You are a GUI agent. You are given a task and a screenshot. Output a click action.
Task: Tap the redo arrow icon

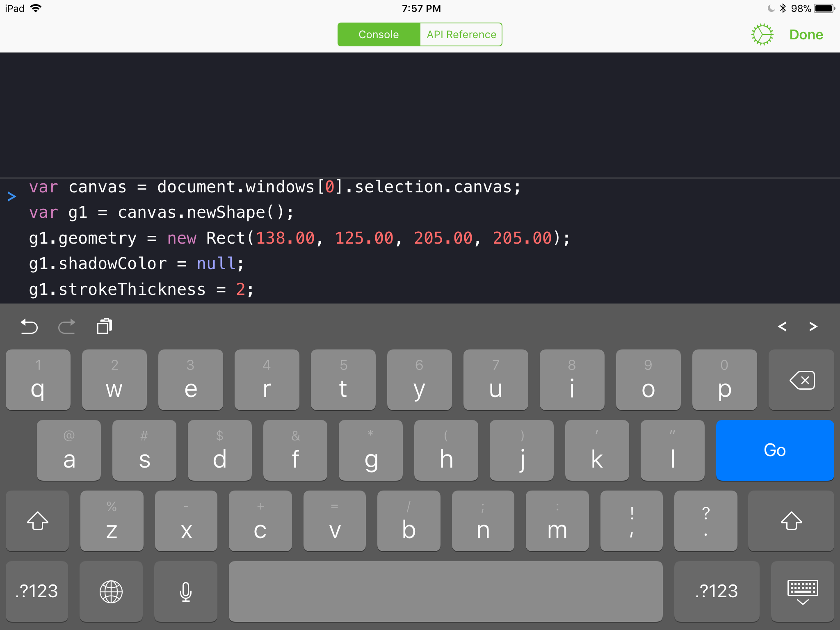tap(67, 326)
